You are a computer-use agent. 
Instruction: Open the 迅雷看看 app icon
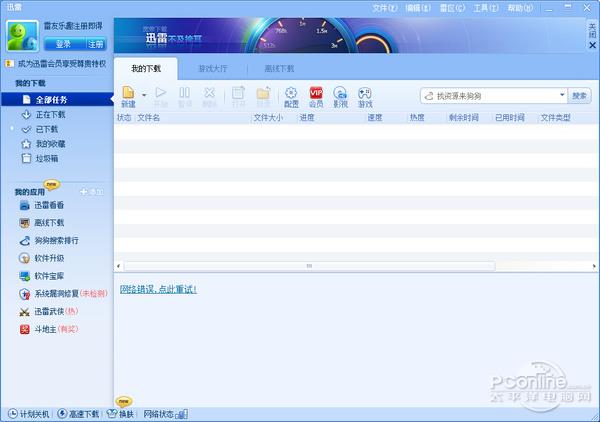pos(24,205)
